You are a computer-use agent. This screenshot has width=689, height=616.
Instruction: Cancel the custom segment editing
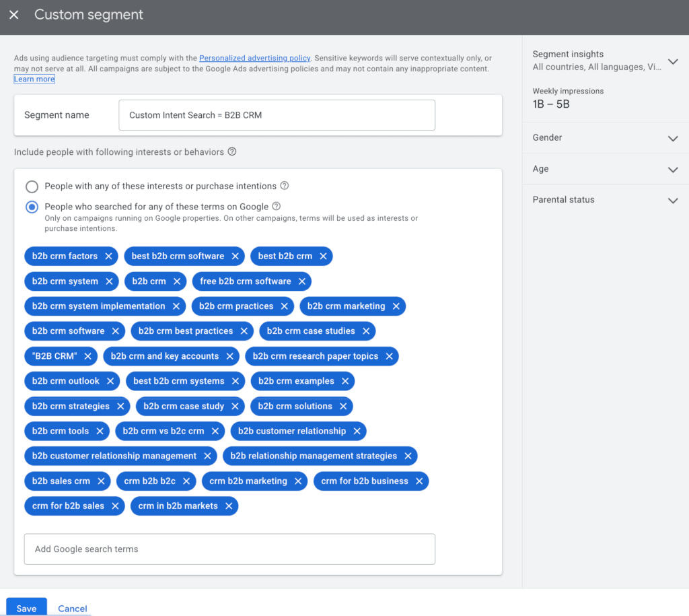click(73, 609)
